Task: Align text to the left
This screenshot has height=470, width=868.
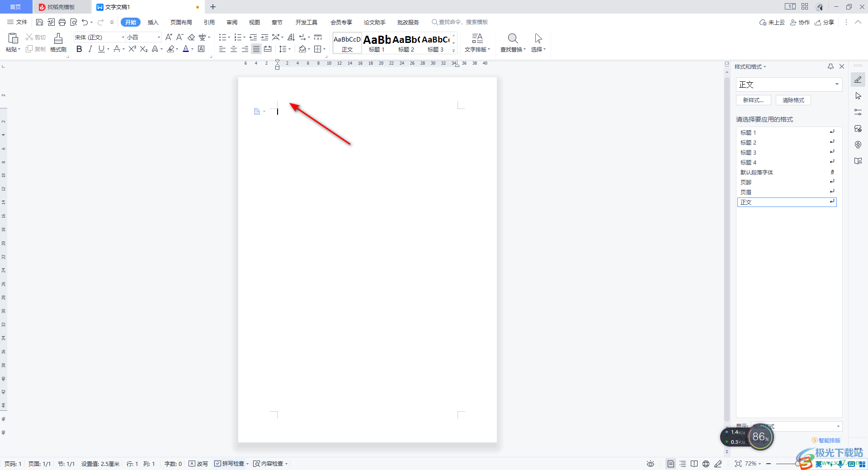Action: 222,49
